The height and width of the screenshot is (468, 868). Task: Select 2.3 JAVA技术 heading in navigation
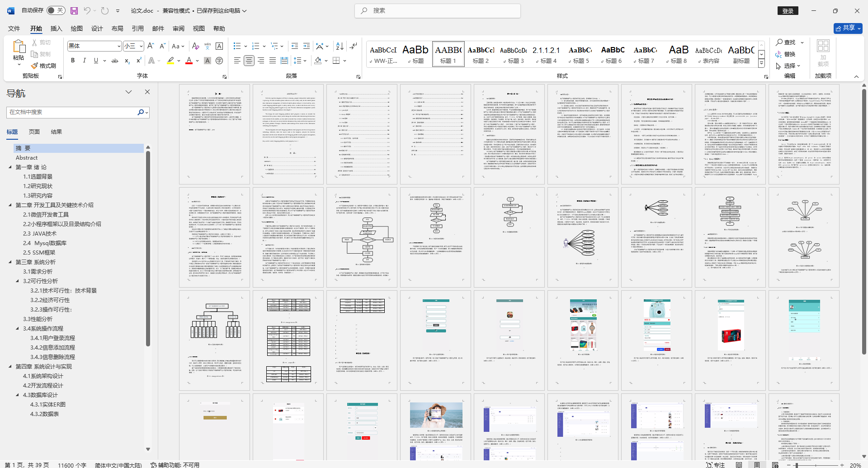pyautogui.click(x=40, y=234)
